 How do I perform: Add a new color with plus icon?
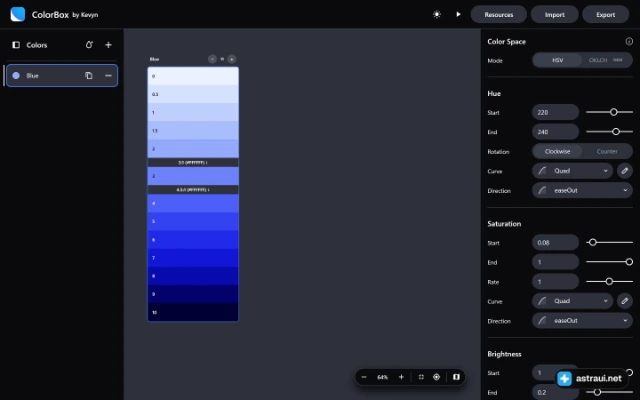[108, 45]
